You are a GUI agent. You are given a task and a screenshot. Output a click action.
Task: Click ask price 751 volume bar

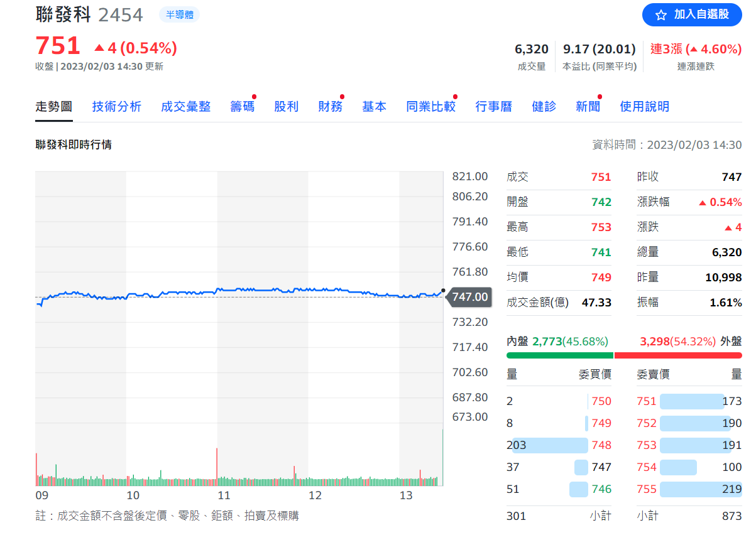[x=693, y=401]
